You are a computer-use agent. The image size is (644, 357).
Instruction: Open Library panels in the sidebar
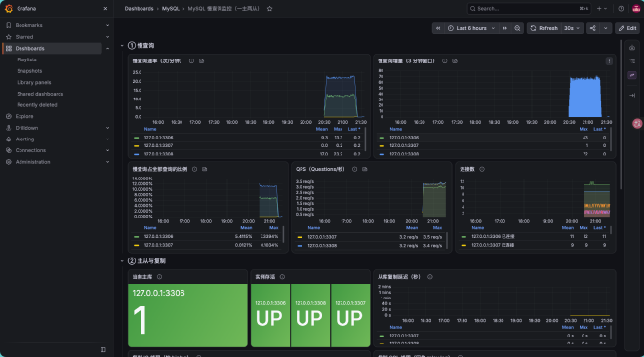pyautogui.click(x=34, y=83)
